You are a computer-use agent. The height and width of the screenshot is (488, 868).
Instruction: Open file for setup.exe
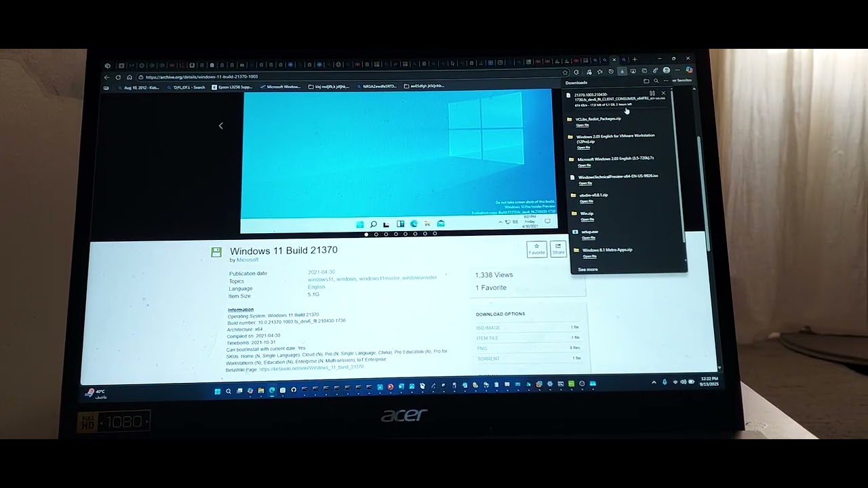589,238
